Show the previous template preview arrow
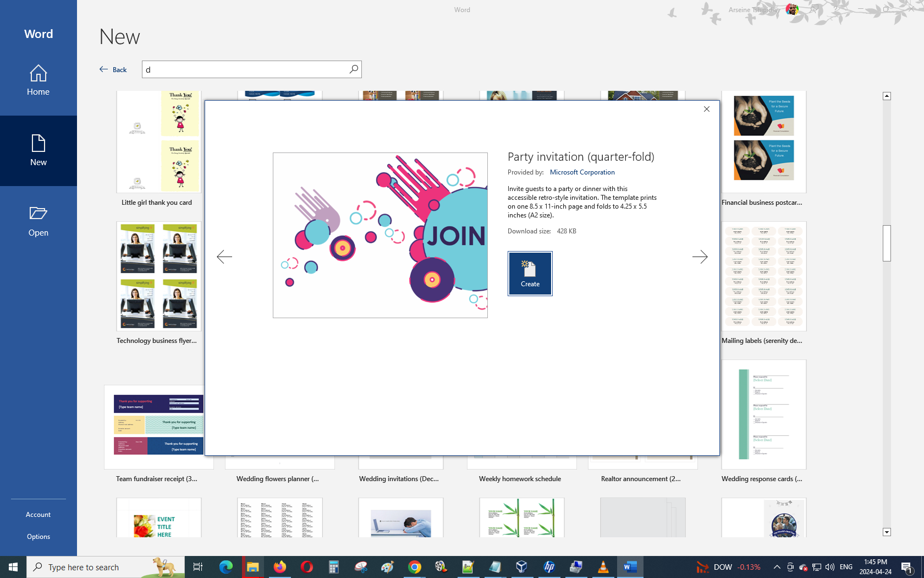The image size is (924, 578). click(x=224, y=257)
